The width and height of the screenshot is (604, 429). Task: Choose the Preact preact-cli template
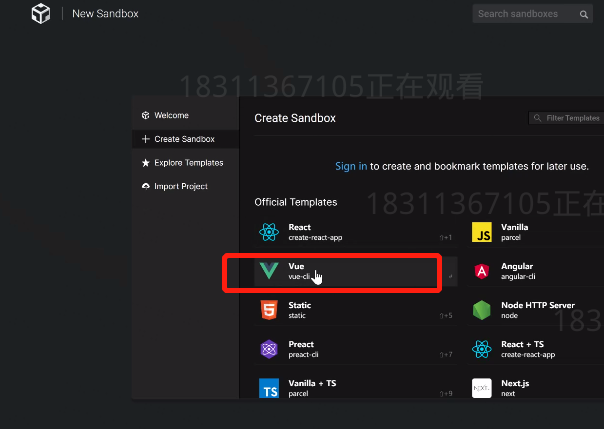pyautogui.click(x=356, y=349)
